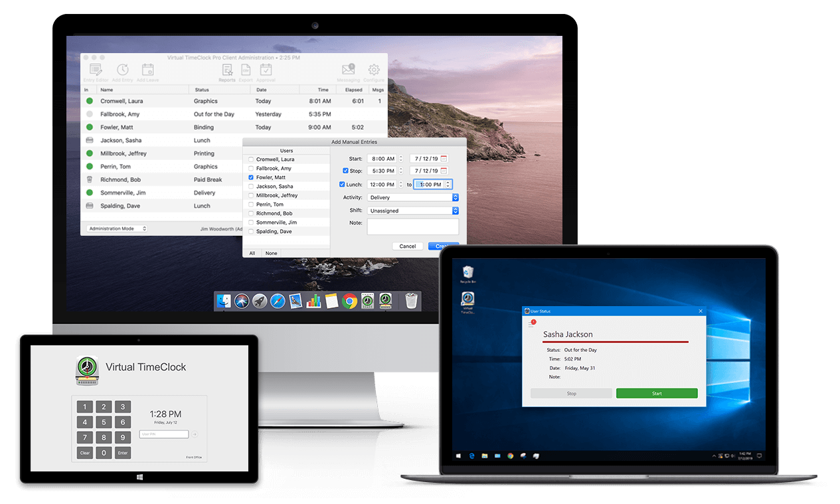Sort the list by the Time column header

317,90
